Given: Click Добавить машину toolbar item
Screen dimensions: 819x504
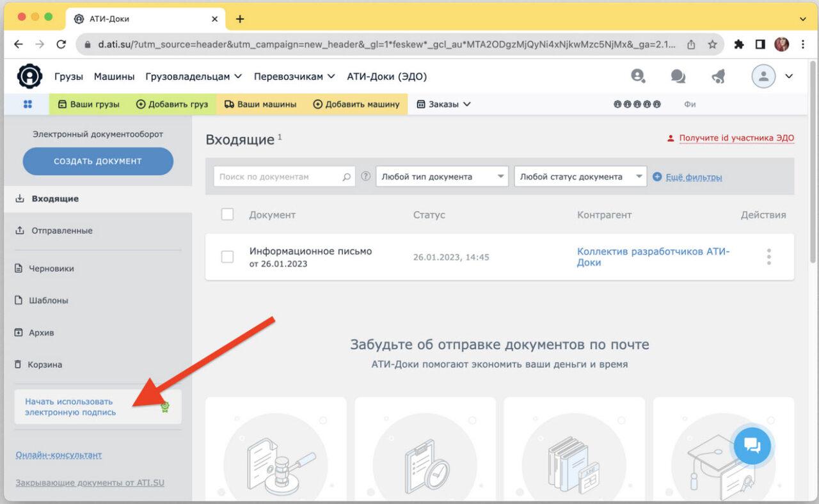Looking at the screenshot, I should coord(356,104).
